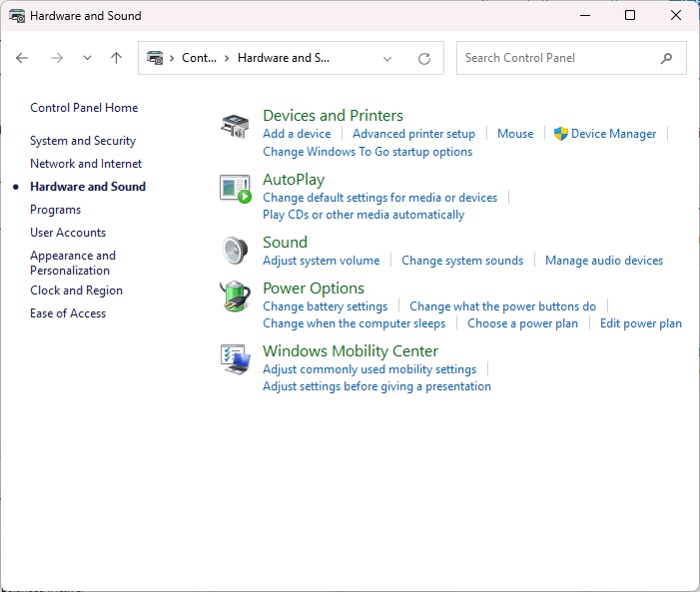
Task: Click Add a device link
Action: pos(297,134)
